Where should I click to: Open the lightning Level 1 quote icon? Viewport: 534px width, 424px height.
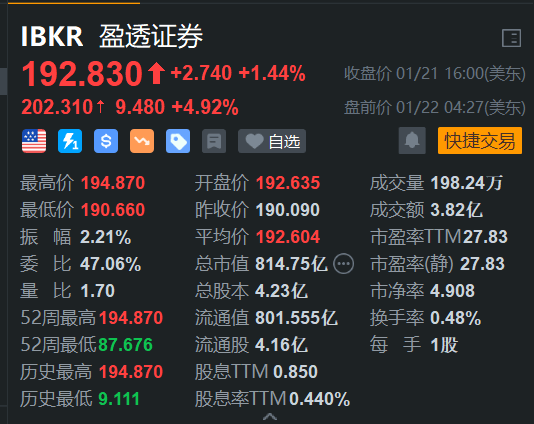[x=70, y=141]
